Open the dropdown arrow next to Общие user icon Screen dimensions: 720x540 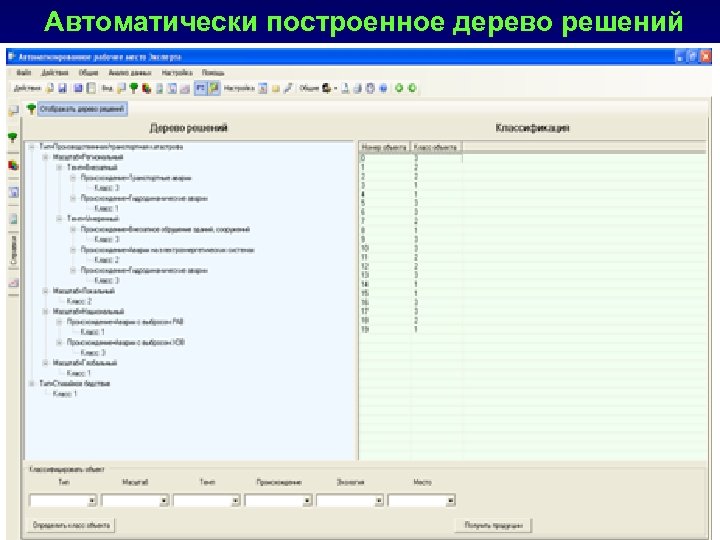(336, 89)
